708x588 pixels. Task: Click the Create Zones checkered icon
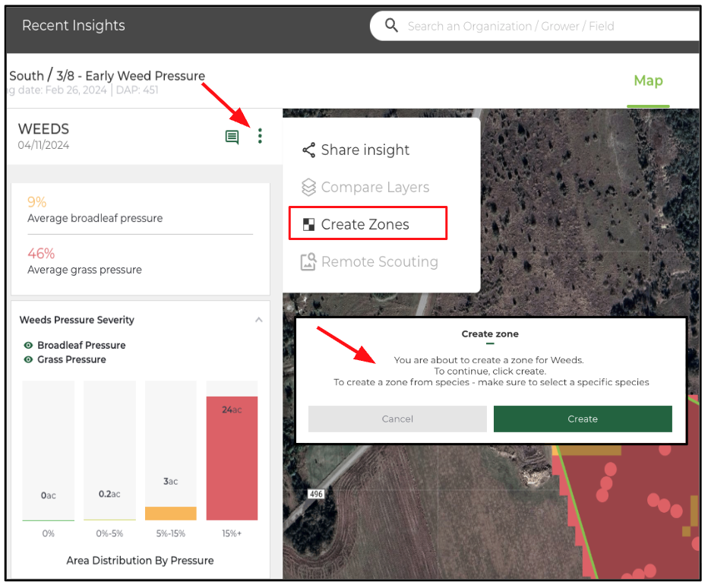[x=308, y=225]
